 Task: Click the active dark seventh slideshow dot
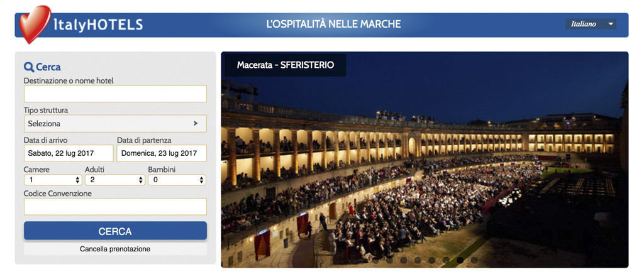tap(460, 260)
